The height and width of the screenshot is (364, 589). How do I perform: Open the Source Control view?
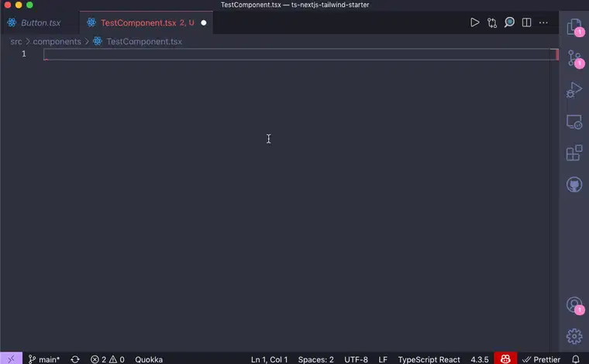pyautogui.click(x=573, y=59)
